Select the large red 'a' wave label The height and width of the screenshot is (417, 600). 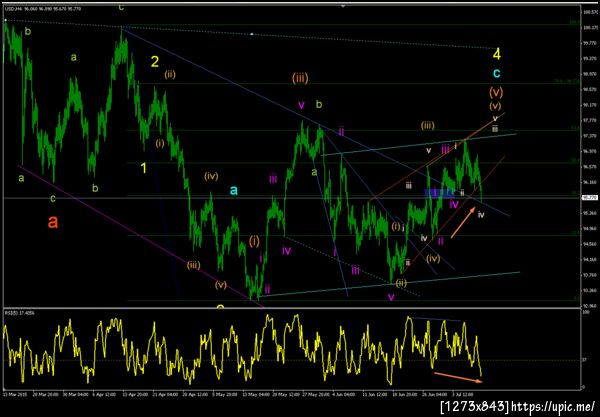tap(53, 222)
